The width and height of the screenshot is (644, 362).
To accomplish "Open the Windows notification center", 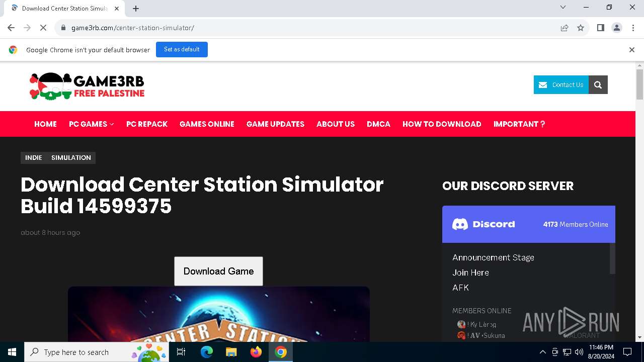I will point(627,352).
